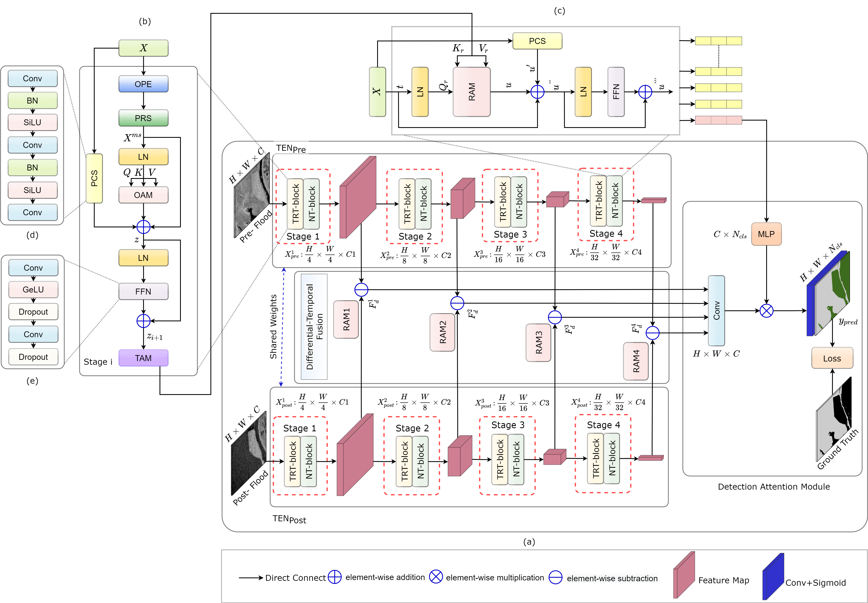Select the GeLU block in panel (e)

pos(33,289)
